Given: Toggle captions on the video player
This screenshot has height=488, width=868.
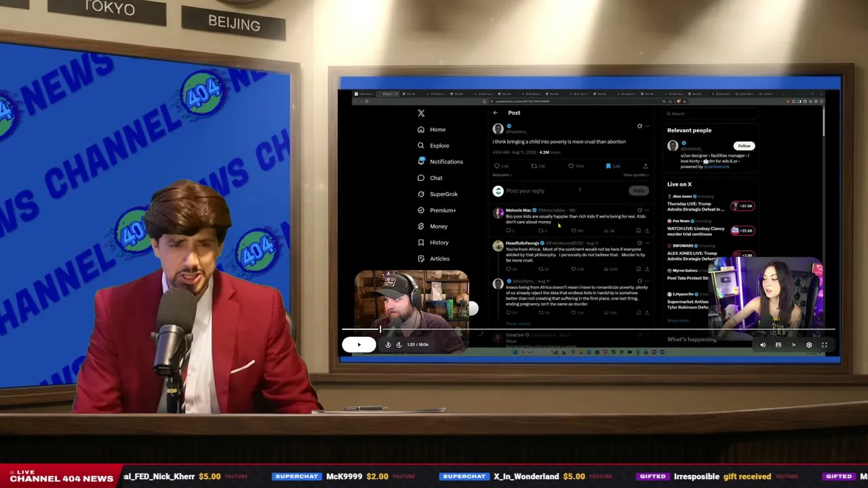Looking at the screenshot, I should click(x=778, y=345).
